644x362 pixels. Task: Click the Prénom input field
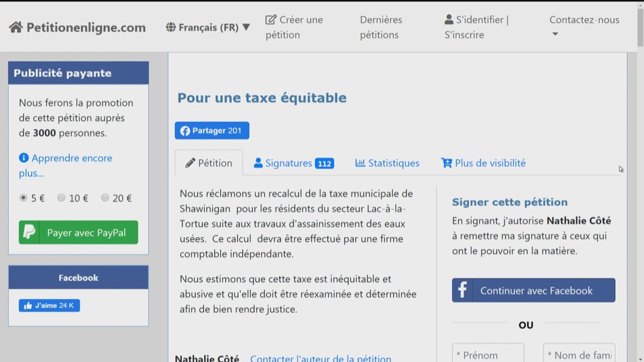coord(488,353)
